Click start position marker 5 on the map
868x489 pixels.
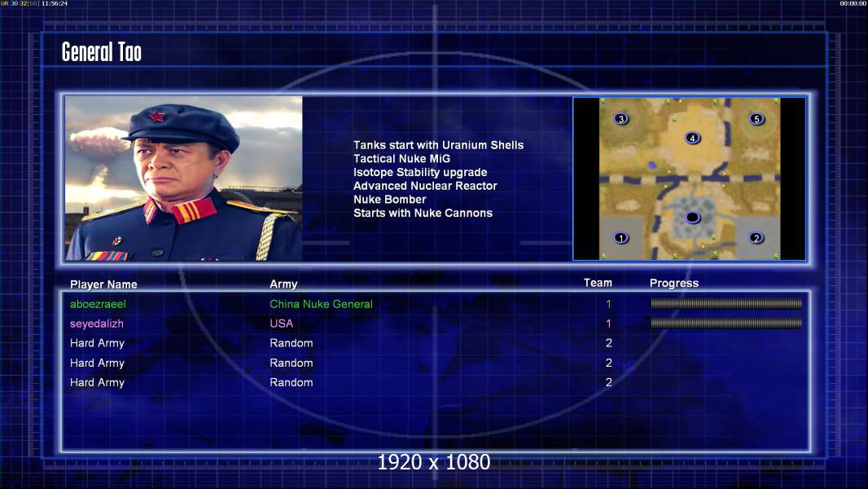click(756, 119)
